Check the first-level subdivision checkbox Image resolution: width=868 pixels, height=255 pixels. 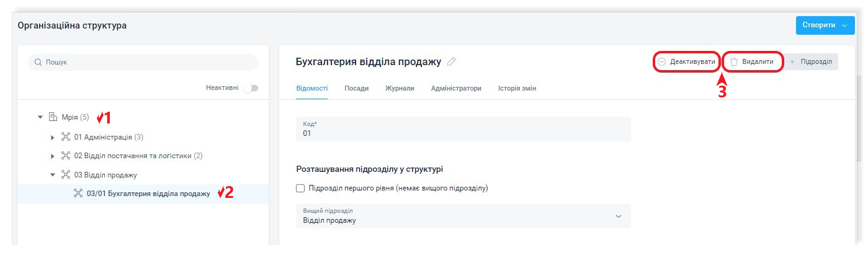pos(301,188)
